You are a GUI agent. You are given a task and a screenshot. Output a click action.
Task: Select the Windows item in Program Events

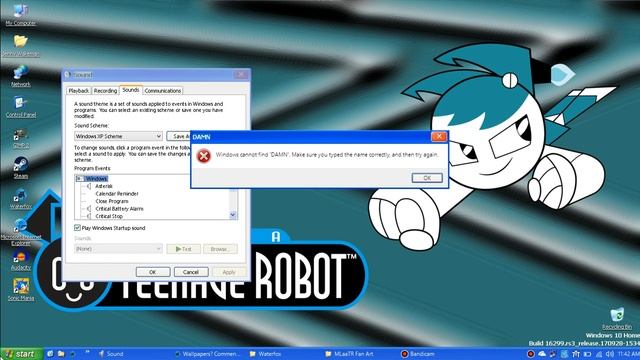pos(96,178)
